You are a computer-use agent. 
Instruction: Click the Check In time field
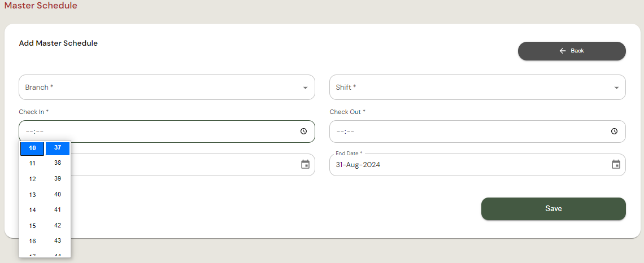point(158,131)
